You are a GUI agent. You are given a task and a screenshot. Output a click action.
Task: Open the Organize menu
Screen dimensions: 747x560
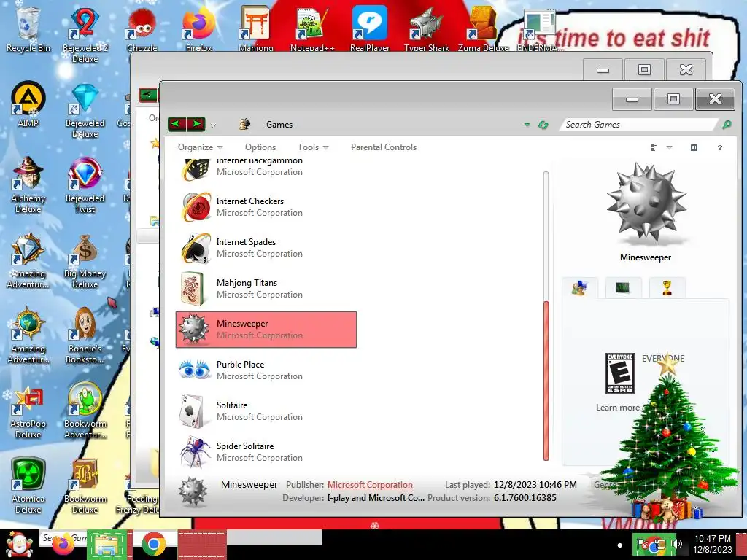click(x=200, y=147)
